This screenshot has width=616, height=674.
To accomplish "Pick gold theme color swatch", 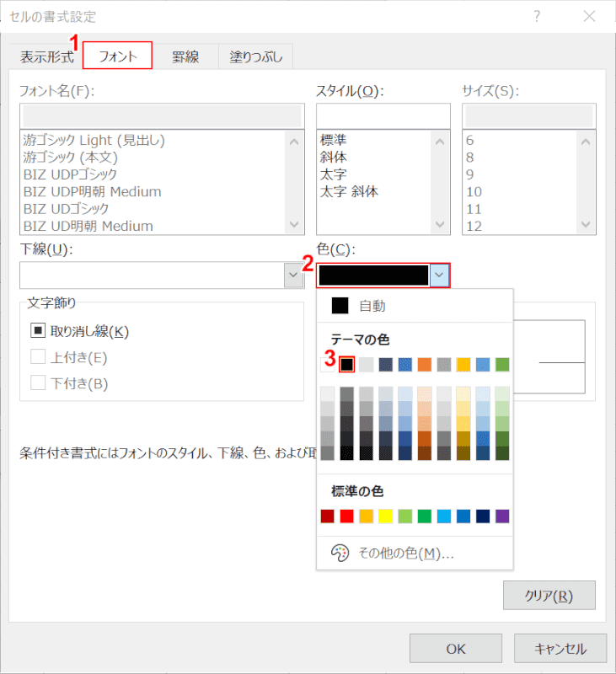I will (463, 365).
